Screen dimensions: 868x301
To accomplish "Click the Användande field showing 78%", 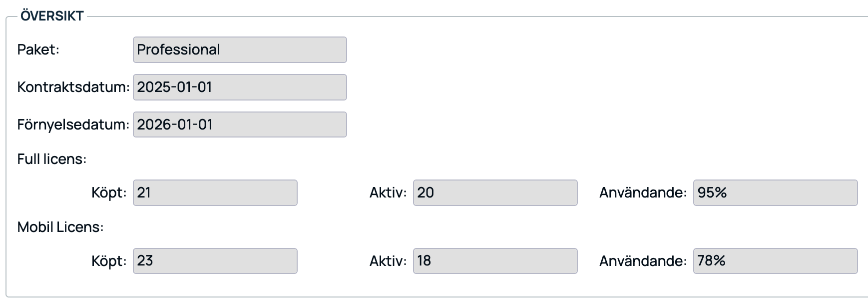I will [774, 260].
